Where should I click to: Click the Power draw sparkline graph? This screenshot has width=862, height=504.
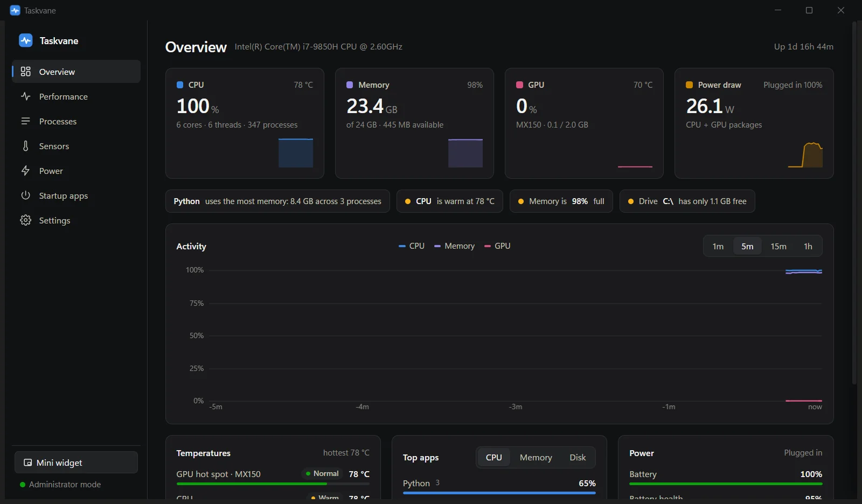tap(805, 155)
